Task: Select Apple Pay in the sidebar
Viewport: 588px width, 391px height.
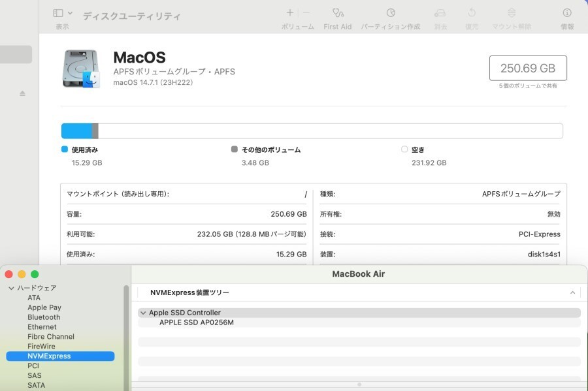Action: coord(44,307)
